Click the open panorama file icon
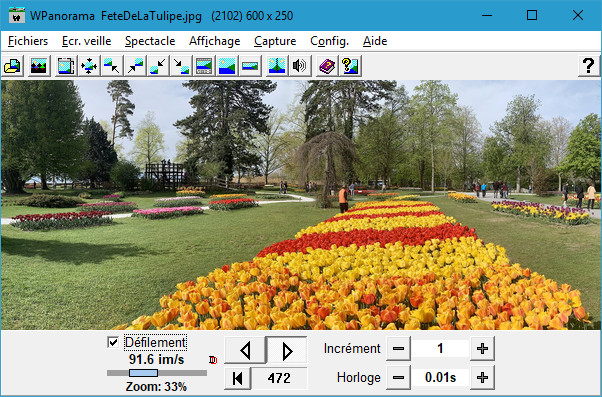This screenshot has height=397, width=602. tap(12, 66)
